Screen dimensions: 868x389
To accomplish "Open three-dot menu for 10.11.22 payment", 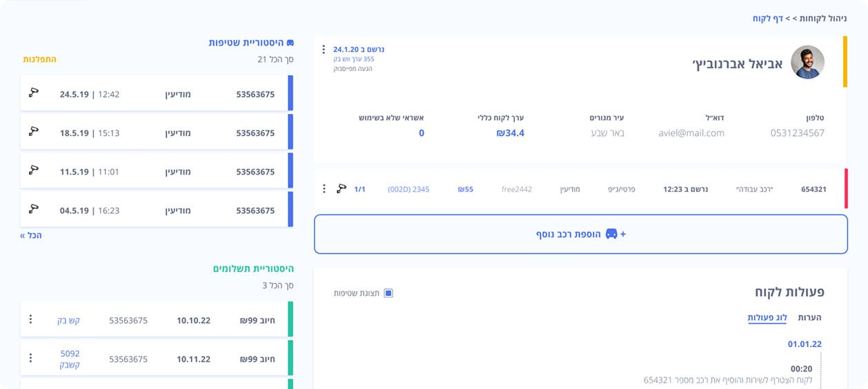I will (x=30, y=358).
